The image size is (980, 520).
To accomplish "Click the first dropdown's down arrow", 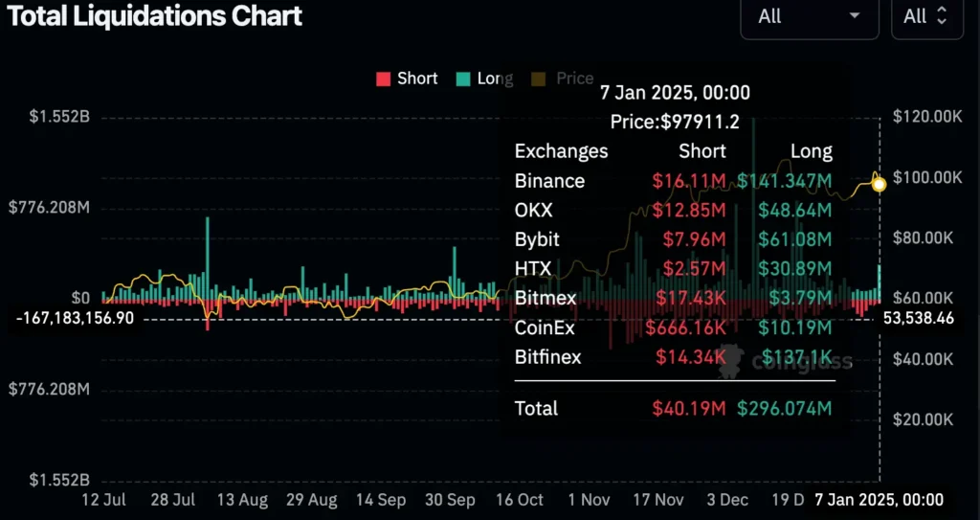I will coord(855,16).
